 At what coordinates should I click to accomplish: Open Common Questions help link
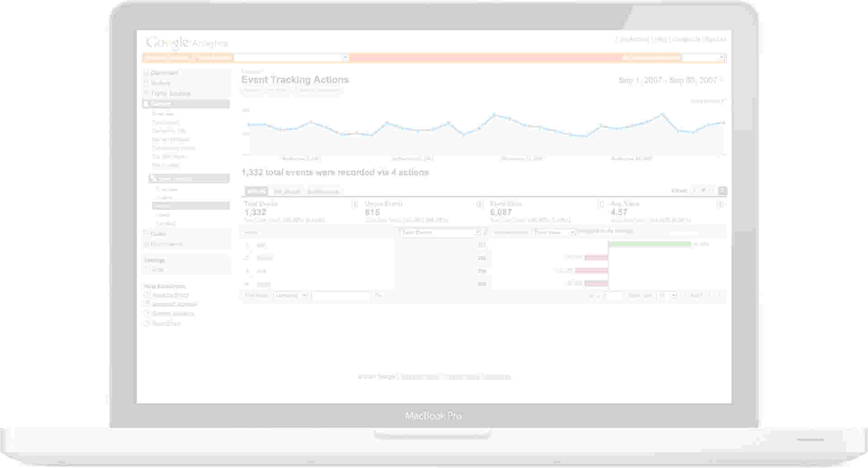pos(173,314)
